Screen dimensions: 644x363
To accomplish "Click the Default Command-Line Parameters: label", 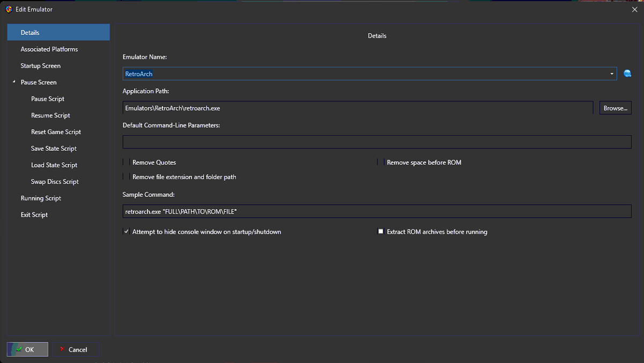I will coord(172,125).
